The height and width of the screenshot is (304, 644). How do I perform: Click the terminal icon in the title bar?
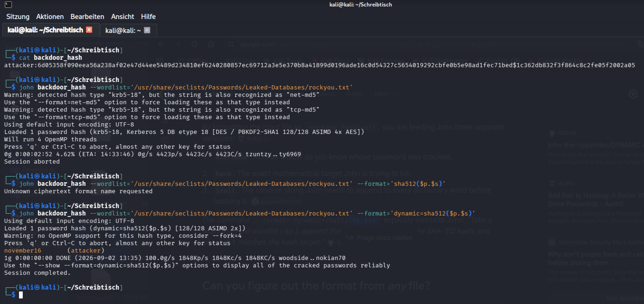(8, 4)
